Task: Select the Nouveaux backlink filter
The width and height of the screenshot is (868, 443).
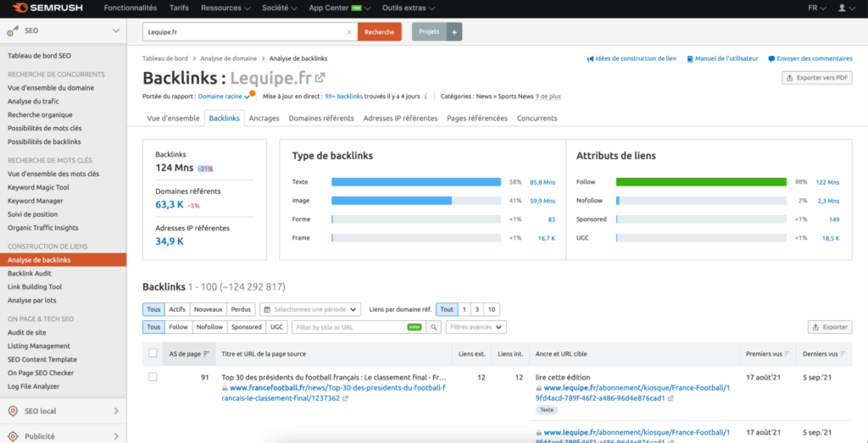Action: coord(209,309)
